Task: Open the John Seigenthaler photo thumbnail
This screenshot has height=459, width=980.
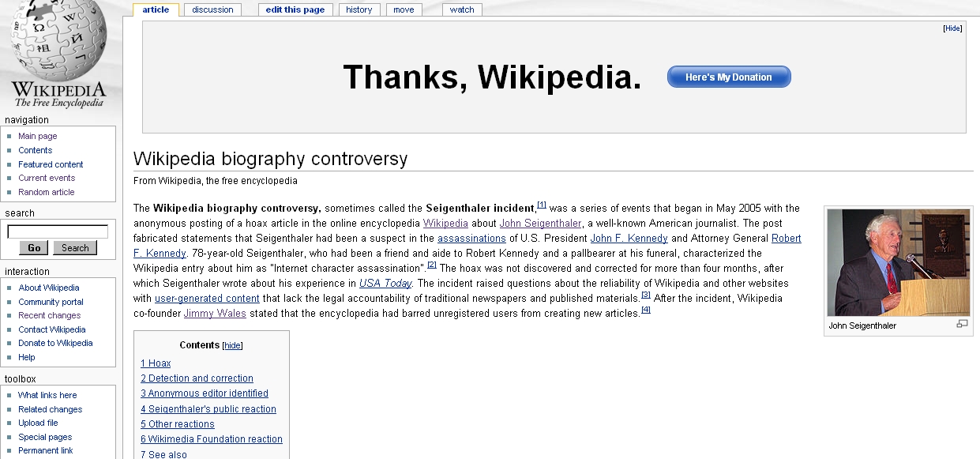Action: tap(898, 263)
